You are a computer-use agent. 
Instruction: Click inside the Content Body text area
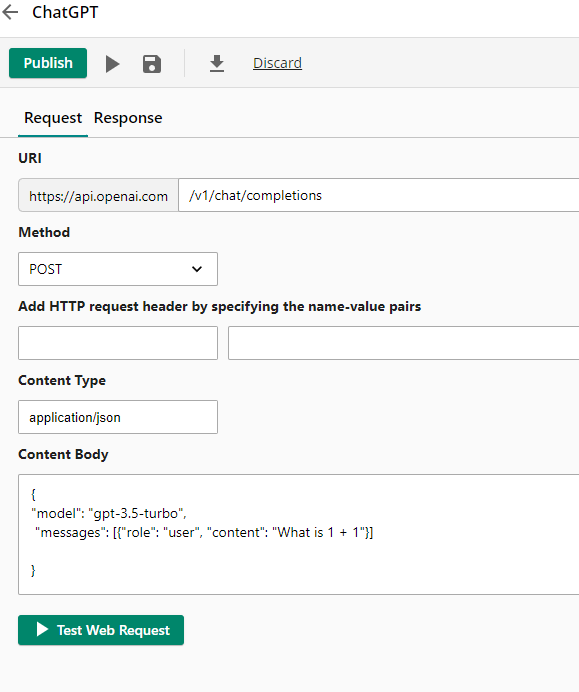[x=299, y=534]
